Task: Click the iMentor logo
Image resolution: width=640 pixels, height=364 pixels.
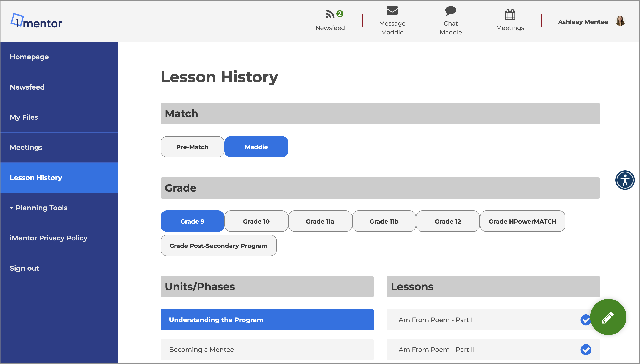Action: [36, 21]
